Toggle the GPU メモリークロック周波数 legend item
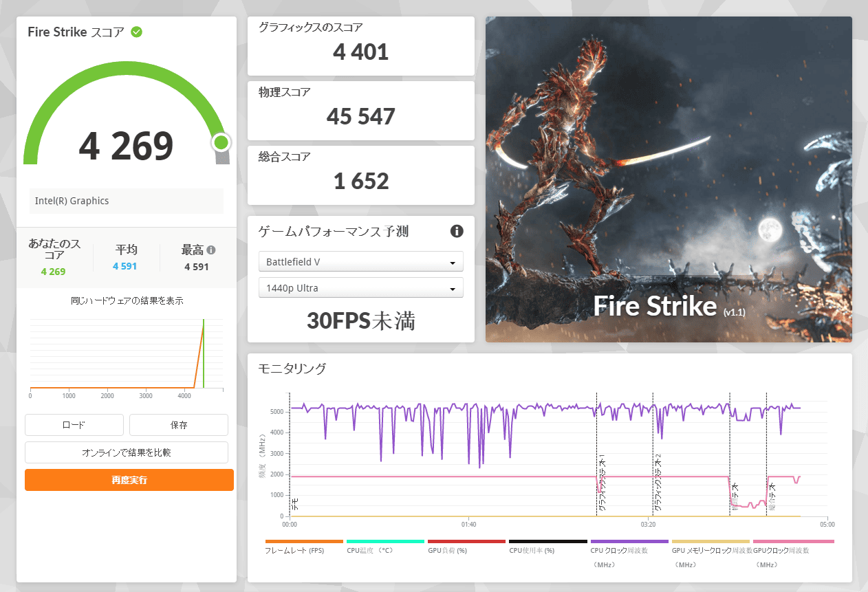The width and height of the screenshot is (868, 592). (x=710, y=542)
